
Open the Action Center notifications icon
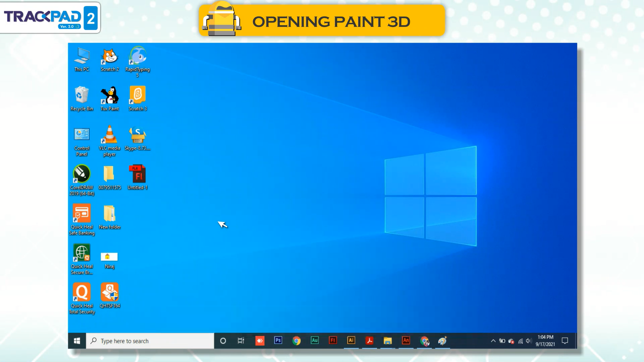565,341
